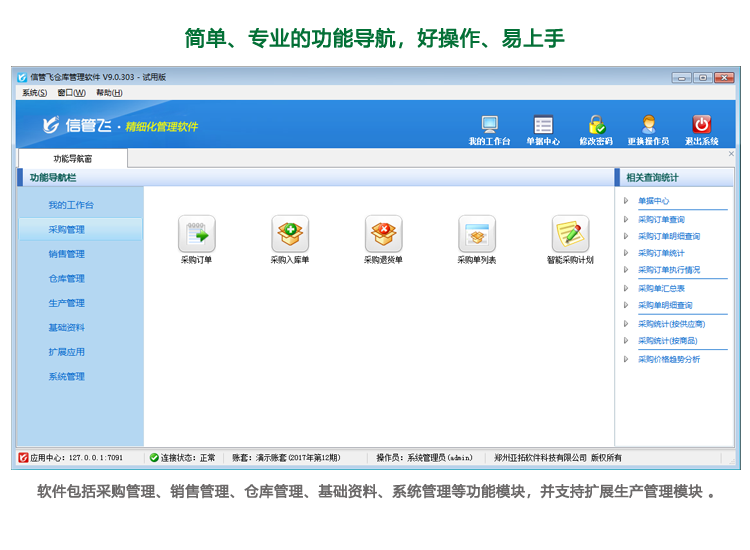This screenshot has height=550, width=750.
Task: Open the 采购订单统计 link
Action: coord(661,253)
